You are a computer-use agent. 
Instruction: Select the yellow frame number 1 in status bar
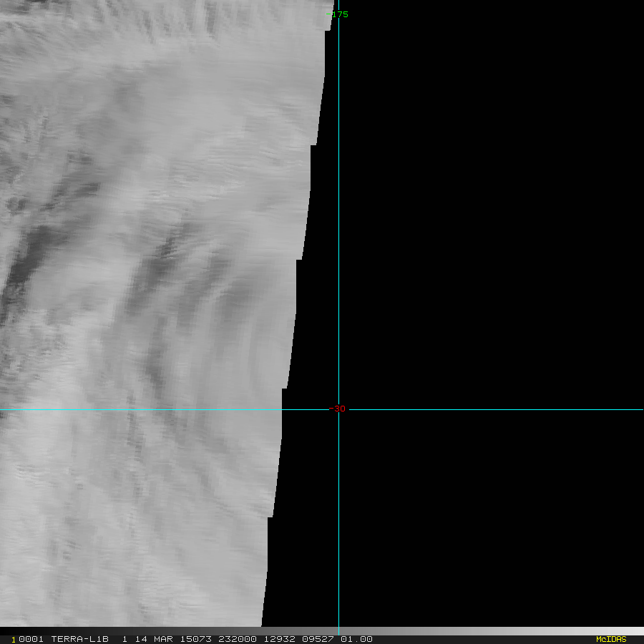[x=14, y=640]
